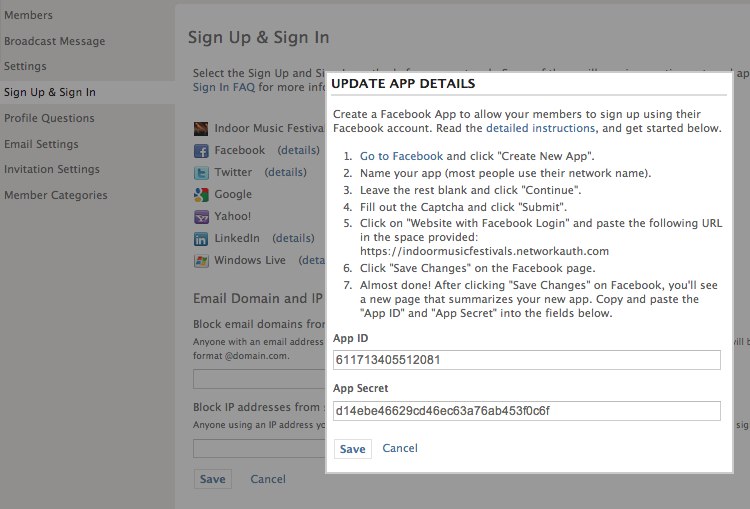The image size is (750, 509).
Task: Click the Facebook logo icon
Action: point(201,151)
